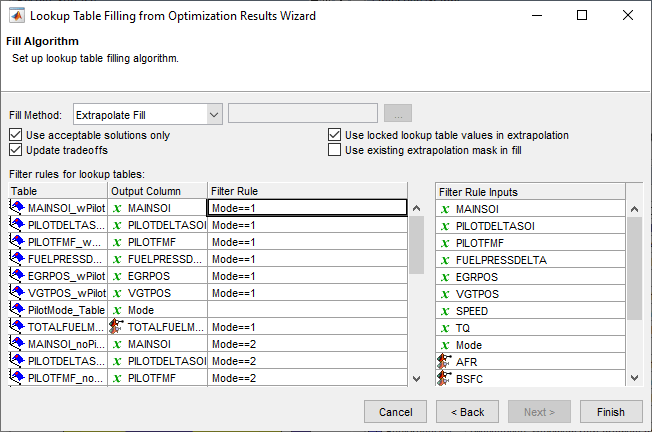The height and width of the screenshot is (432, 652).
Task: Enable Use existing extrapolation mask in fill
Action: click(335, 150)
